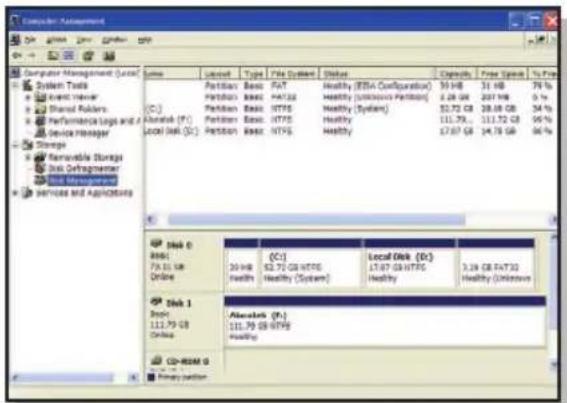Select the 111.79 GB (F:) partition on Disk 1
The height and width of the screenshot is (403, 567).
(385, 321)
